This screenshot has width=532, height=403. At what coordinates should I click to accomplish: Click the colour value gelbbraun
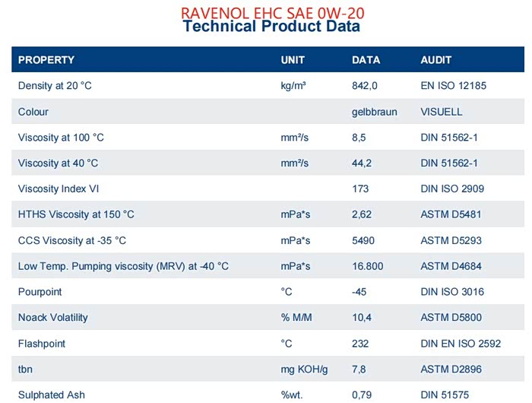[x=375, y=112]
